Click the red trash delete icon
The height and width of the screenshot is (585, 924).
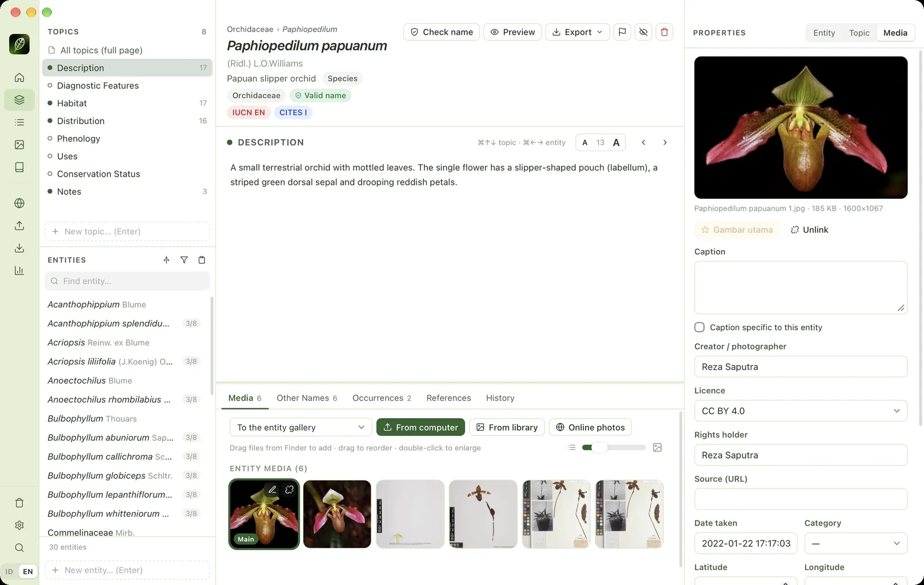point(665,32)
